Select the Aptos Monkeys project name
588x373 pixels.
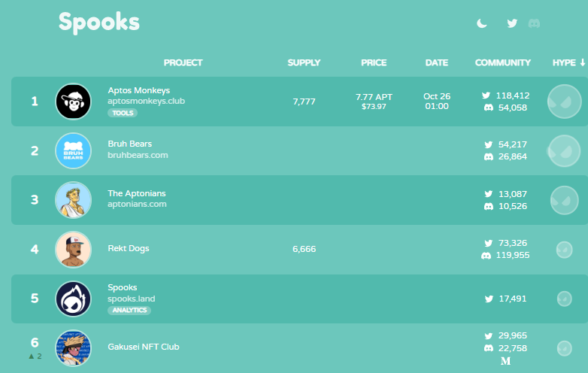139,90
